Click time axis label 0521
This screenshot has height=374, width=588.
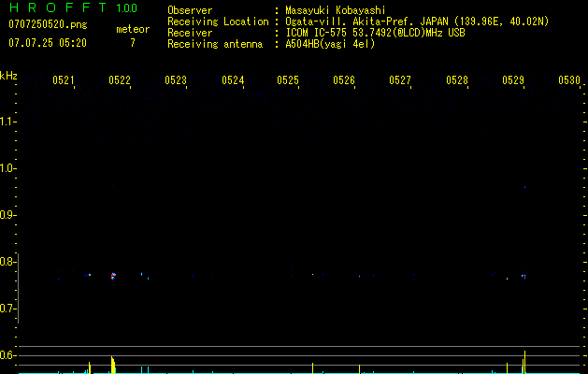64,80
